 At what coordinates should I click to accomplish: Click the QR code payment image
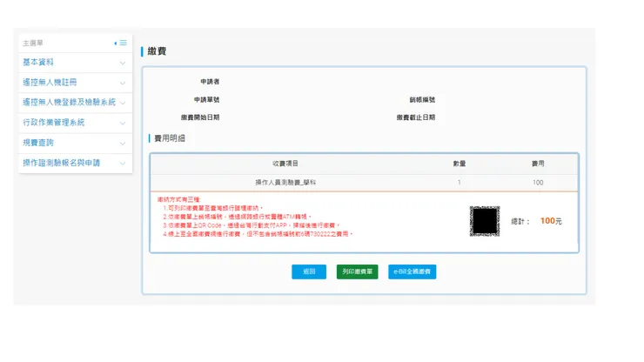(x=485, y=221)
